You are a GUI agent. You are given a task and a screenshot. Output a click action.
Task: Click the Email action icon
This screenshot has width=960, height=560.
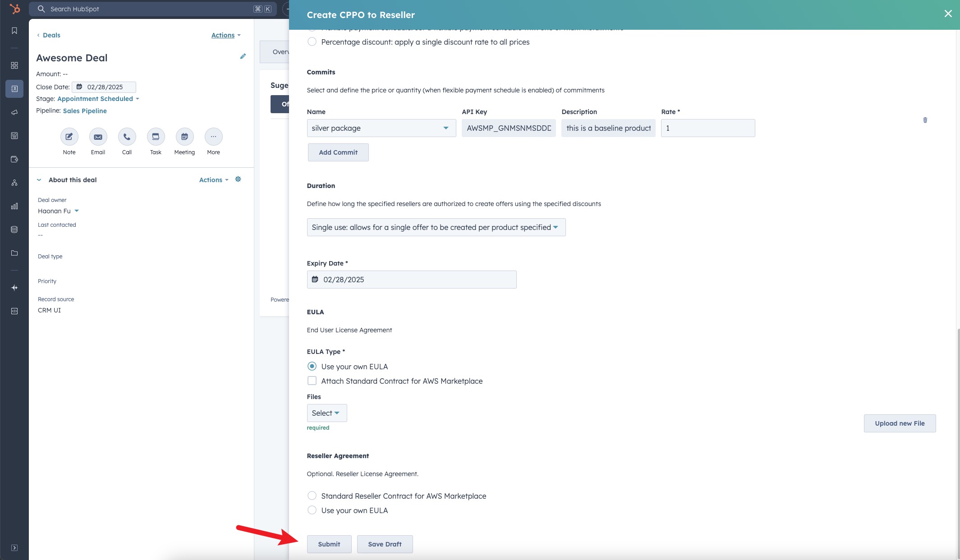pyautogui.click(x=98, y=137)
